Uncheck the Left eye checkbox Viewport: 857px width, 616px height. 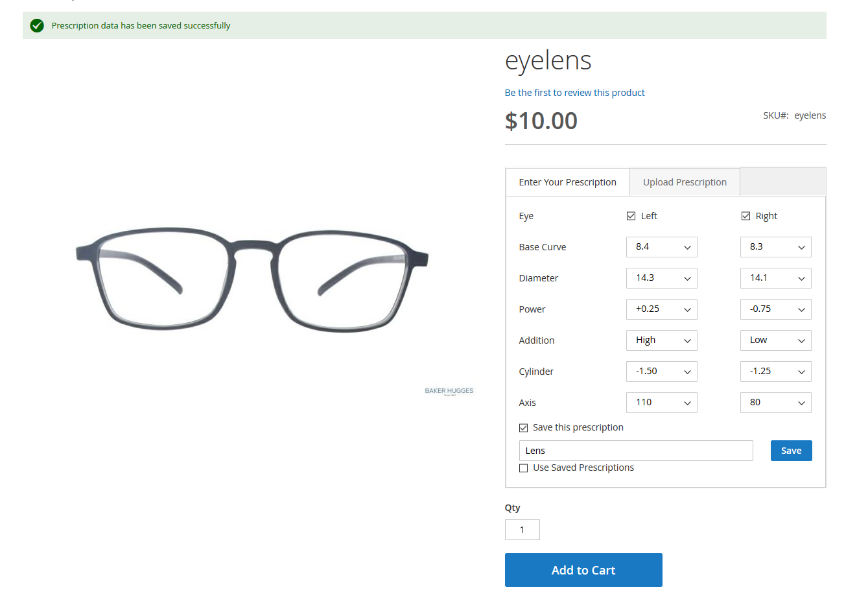(x=631, y=216)
